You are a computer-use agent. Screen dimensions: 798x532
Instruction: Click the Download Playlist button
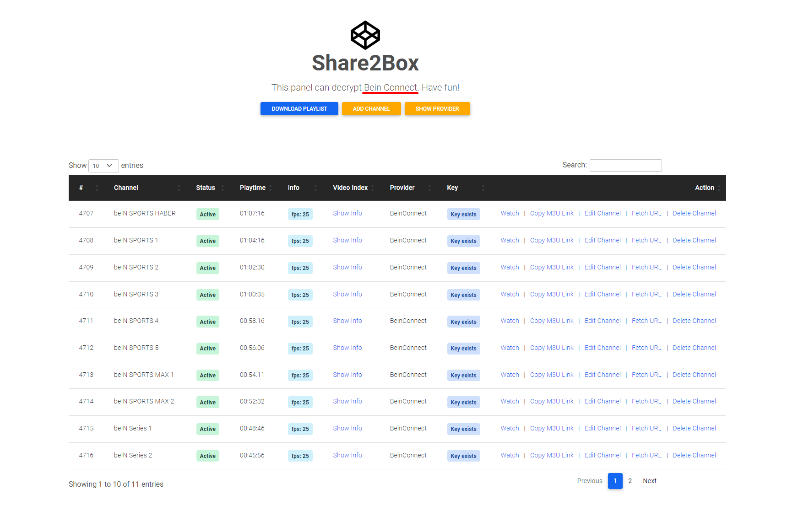[299, 109]
